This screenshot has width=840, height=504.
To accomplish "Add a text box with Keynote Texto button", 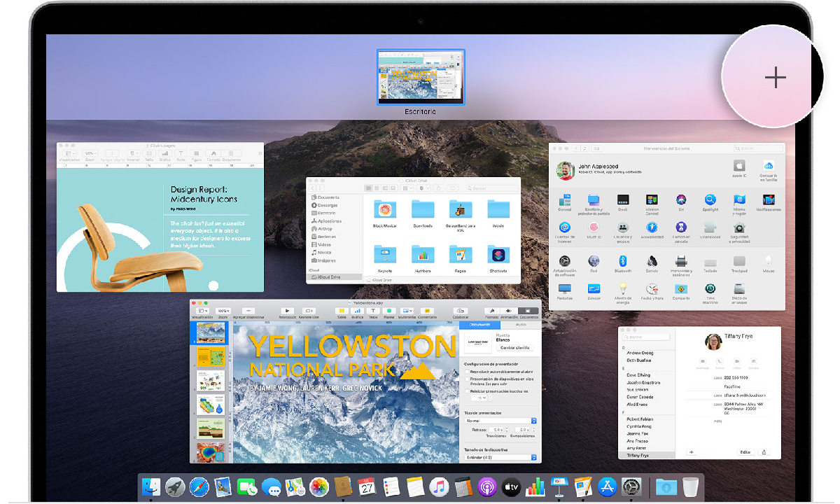I will 373,310.
